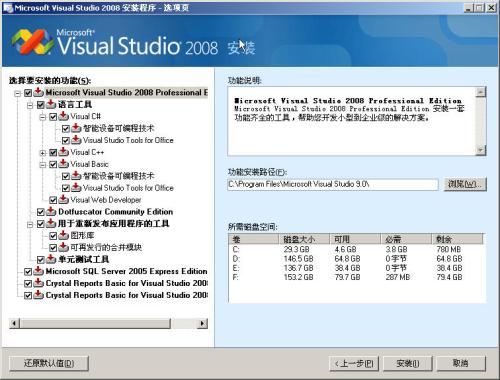Click the install icon beside 单元测试工具
The width and height of the screenshot is (500, 380).
(x=51, y=259)
